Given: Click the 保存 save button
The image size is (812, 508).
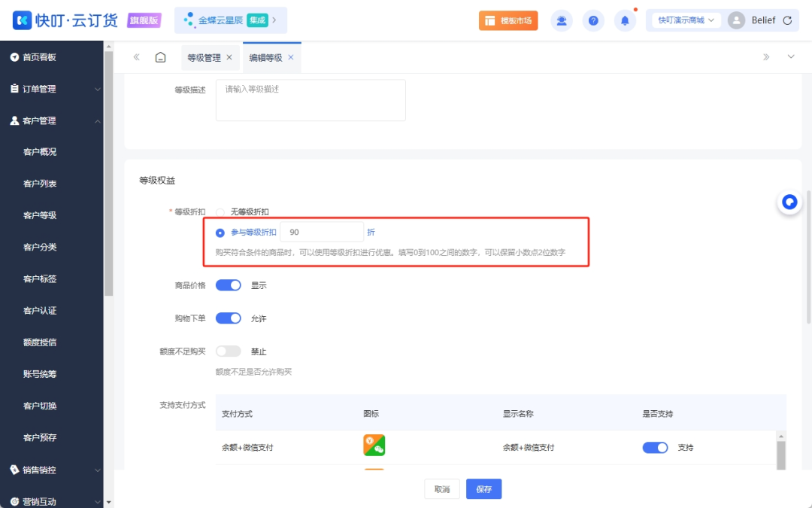Looking at the screenshot, I should click(483, 488).
